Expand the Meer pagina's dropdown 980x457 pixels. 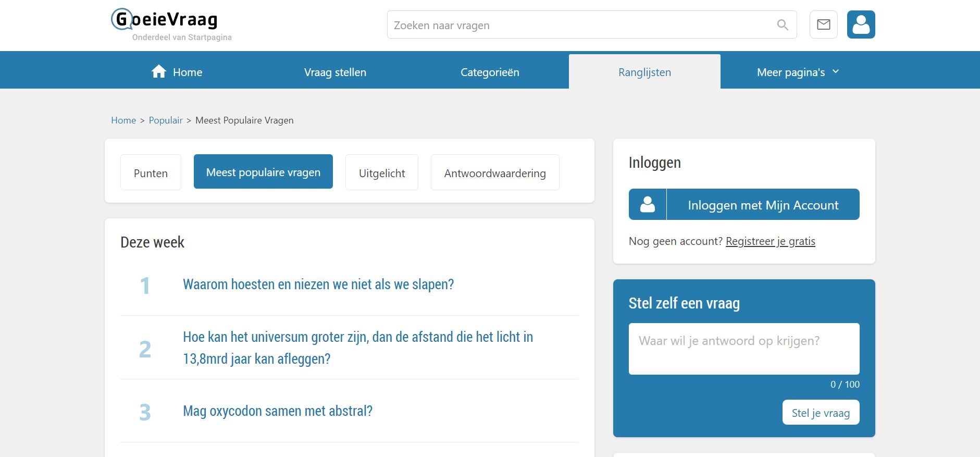click(797, 72)
